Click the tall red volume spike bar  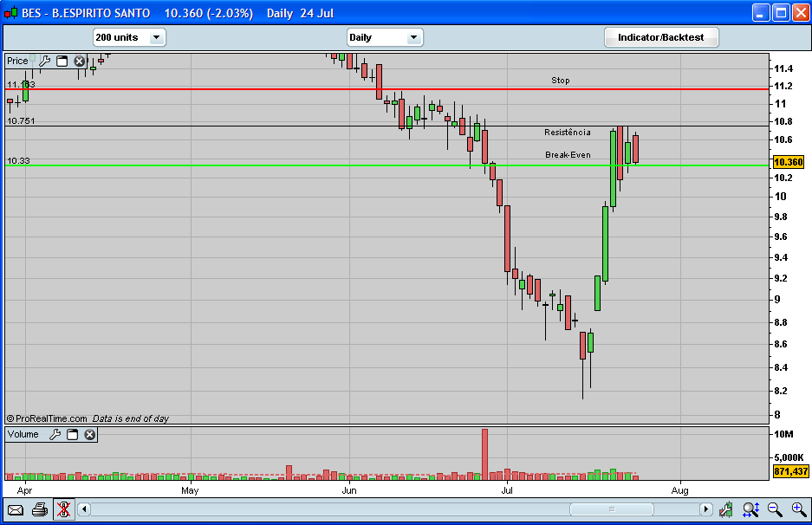tap(484, 454)
